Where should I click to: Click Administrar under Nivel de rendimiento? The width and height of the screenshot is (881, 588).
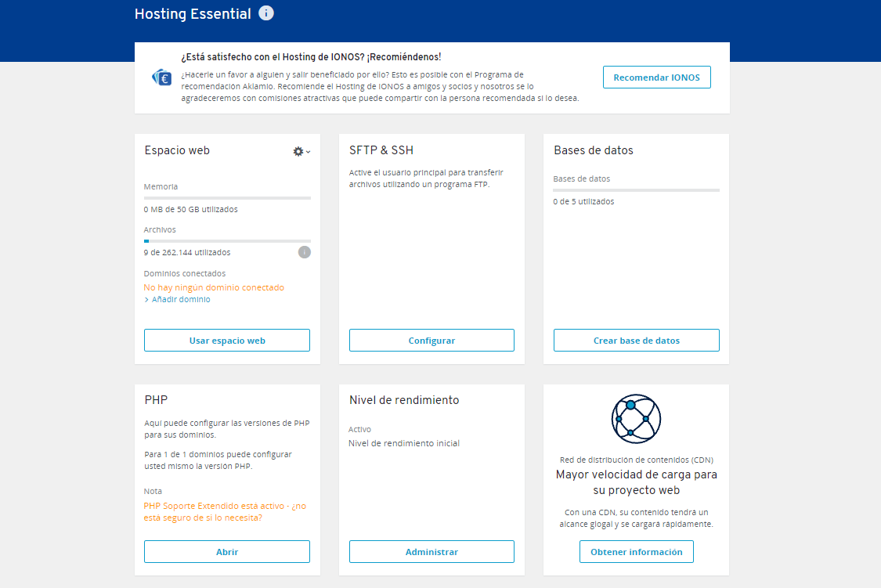(431, 551)
